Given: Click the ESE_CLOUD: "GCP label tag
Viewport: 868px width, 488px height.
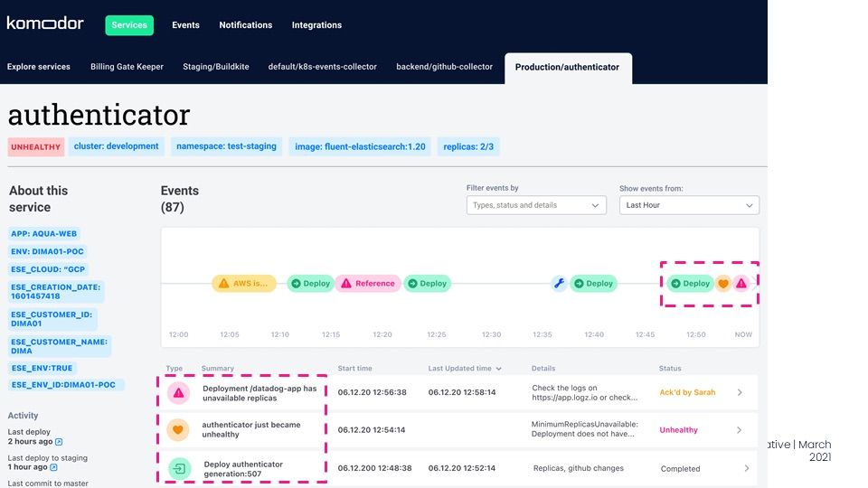Looking at the screenshot, I should coord(48,269).
